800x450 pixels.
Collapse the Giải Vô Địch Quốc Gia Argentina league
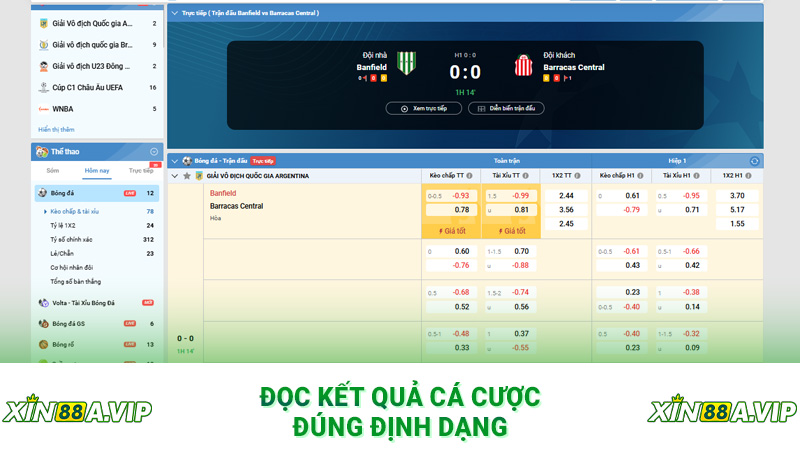[x=175, y=176]
